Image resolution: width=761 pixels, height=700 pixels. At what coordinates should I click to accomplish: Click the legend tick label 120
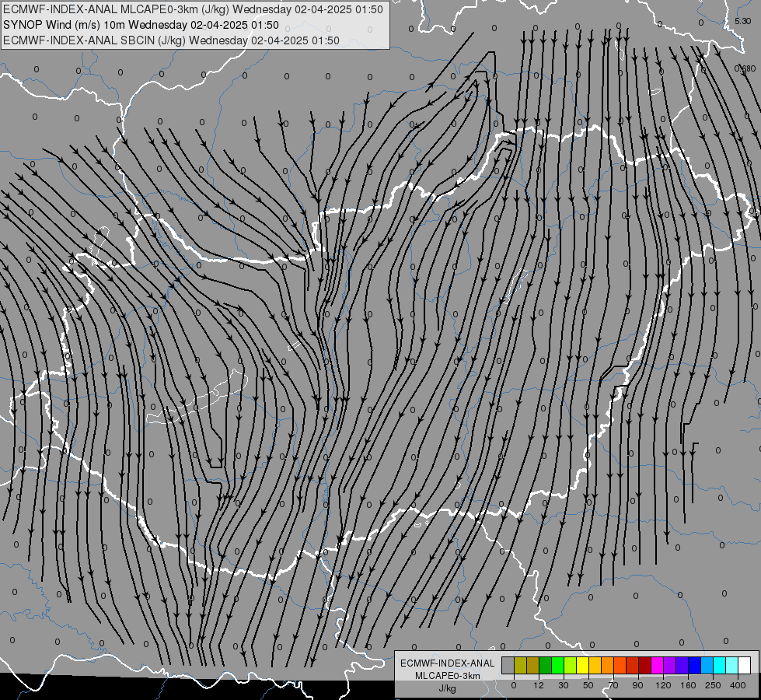[x=664, y=685]
